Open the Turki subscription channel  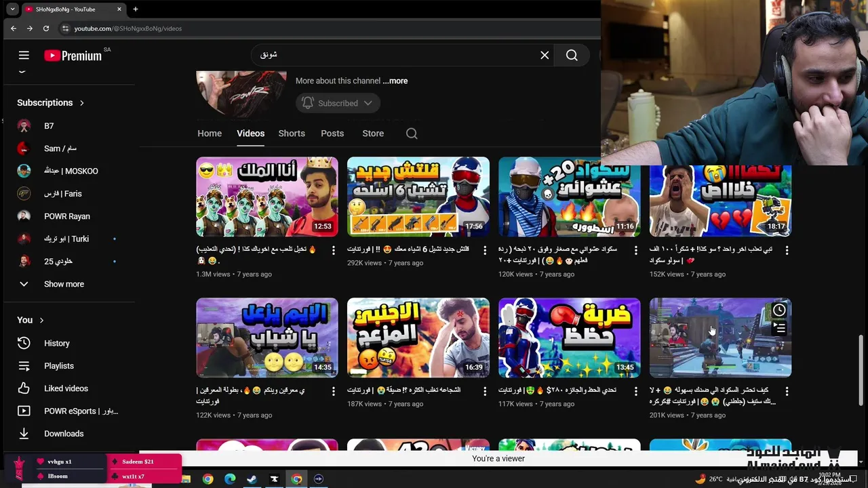(x=66, y=239)
